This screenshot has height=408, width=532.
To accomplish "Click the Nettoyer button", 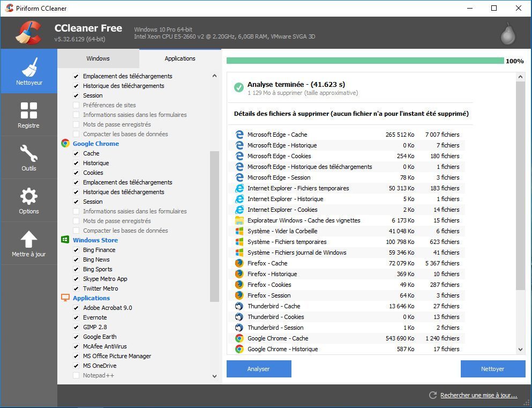I will pos(493,369).
